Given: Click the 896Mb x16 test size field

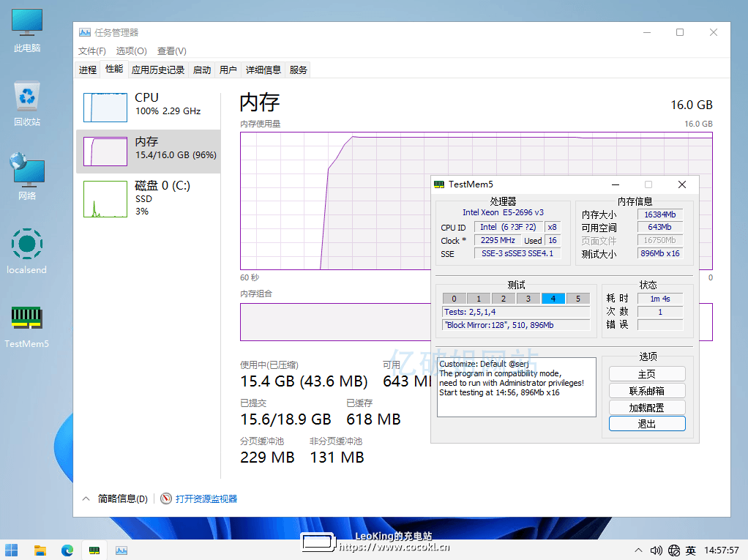Looking at the screenshot, I should click(x=660, y=254).
